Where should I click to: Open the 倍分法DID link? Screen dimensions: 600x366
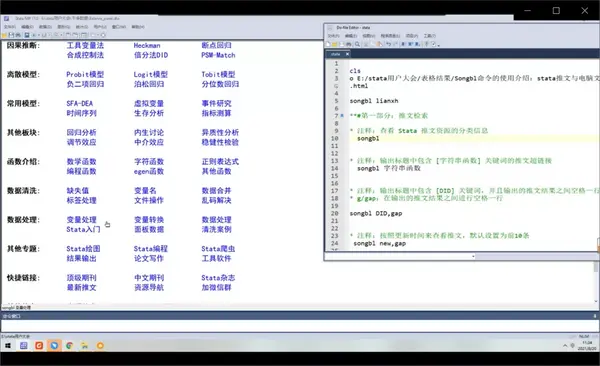coord(151,55)
